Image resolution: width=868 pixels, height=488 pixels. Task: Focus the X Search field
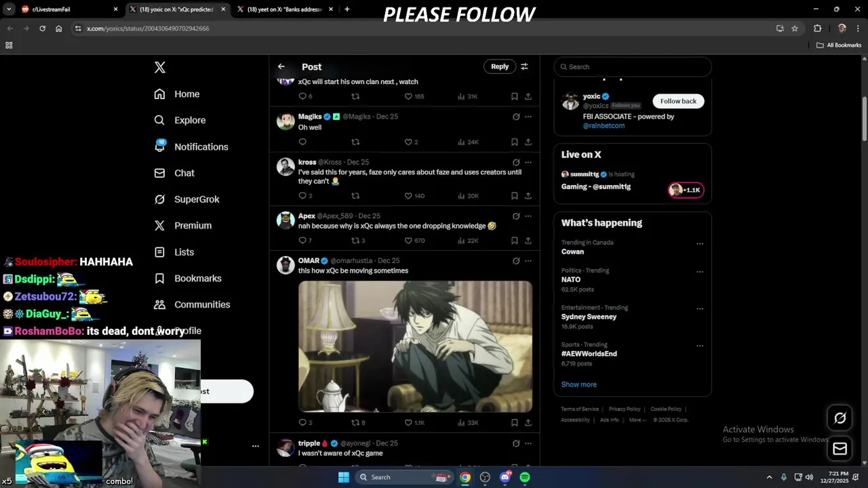(x=633, y=66)
